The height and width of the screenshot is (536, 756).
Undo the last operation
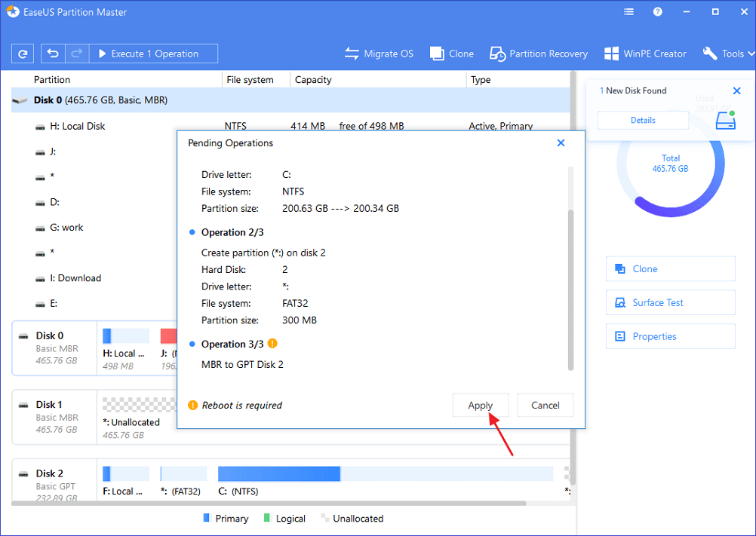[x=53, y=54]
